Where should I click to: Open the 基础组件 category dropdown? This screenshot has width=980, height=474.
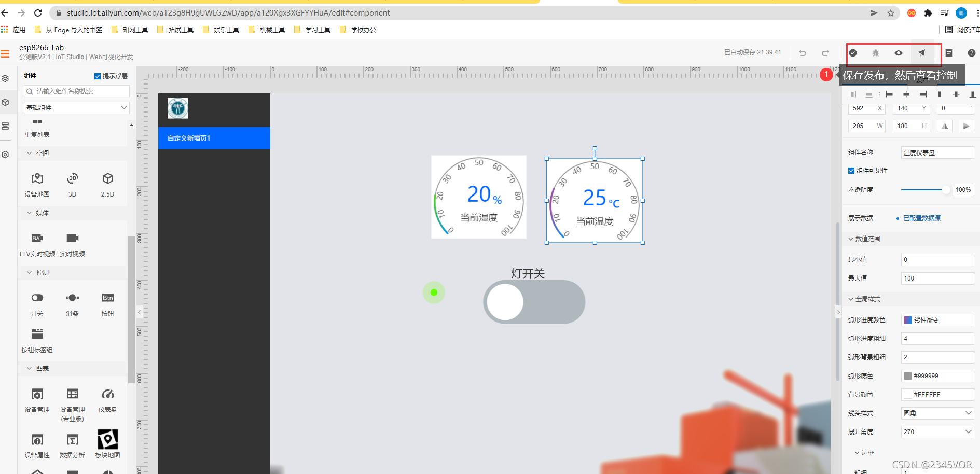pos(77,107)
